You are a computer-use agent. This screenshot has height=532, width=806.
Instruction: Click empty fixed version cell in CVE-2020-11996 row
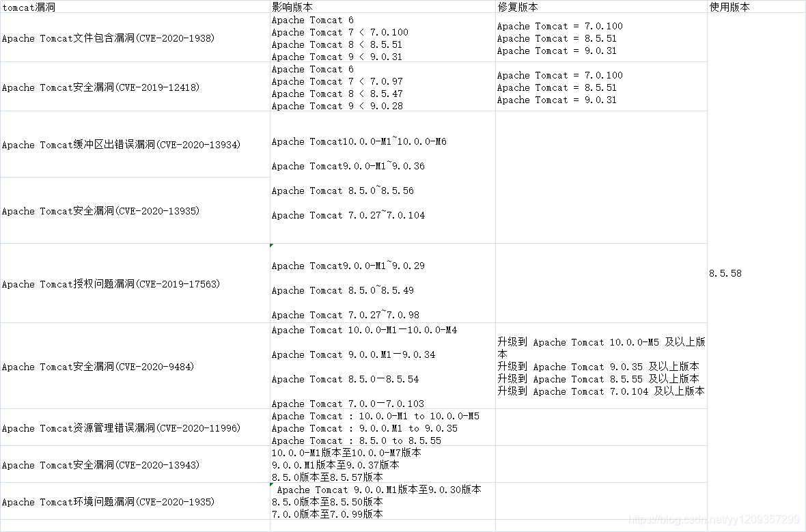(601, 428)
